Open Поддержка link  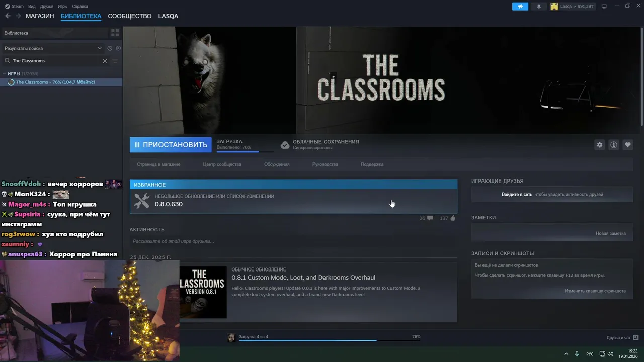click(x=372, y=164)
